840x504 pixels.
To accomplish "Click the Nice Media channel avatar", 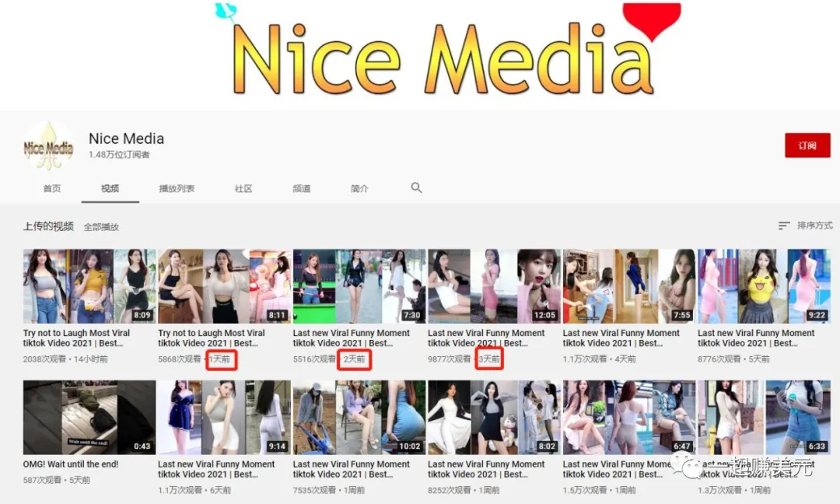I will (x=48, y=146).
